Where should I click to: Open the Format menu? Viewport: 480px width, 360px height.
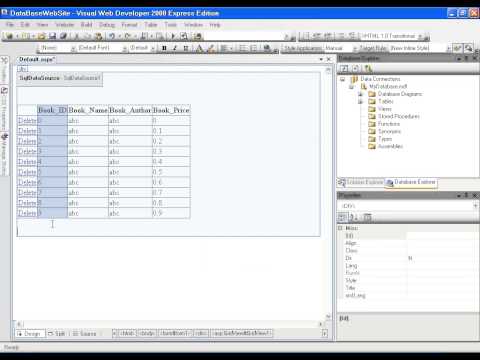coord(129,25)
